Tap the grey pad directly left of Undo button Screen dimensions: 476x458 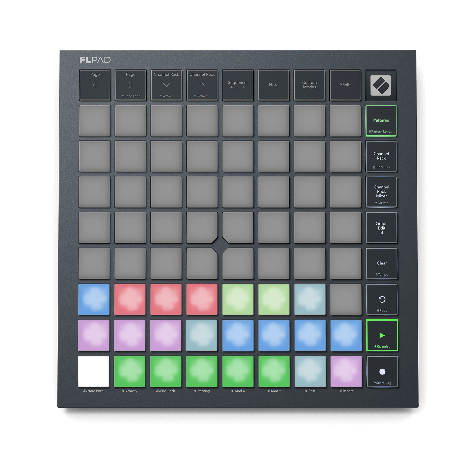point(346,300)
